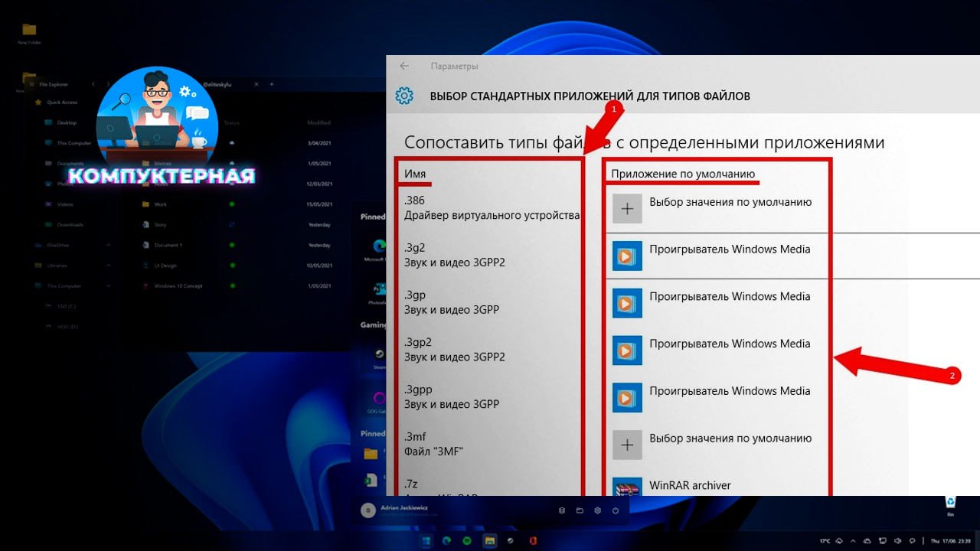This screenshot has height=551, width=980.
Task: Open Desktop in the File Explorer sidebar
Action: coord(61,122)
